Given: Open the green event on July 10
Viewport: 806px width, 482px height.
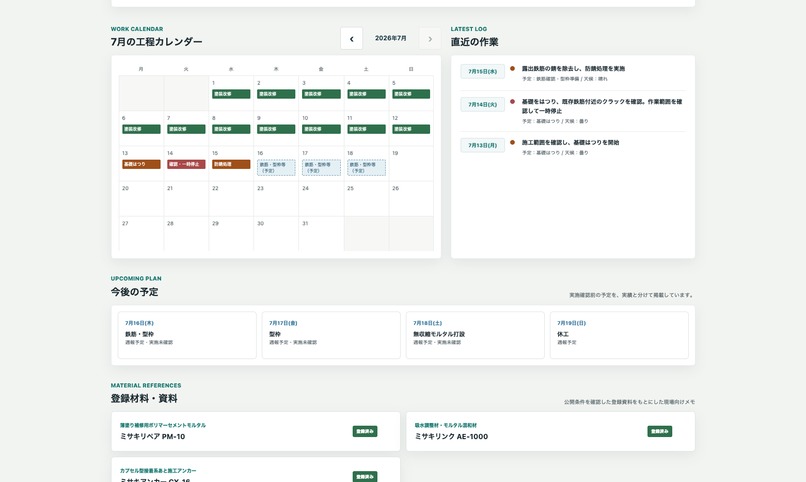Looking at the screenshot, I should [x=321, y=129].
